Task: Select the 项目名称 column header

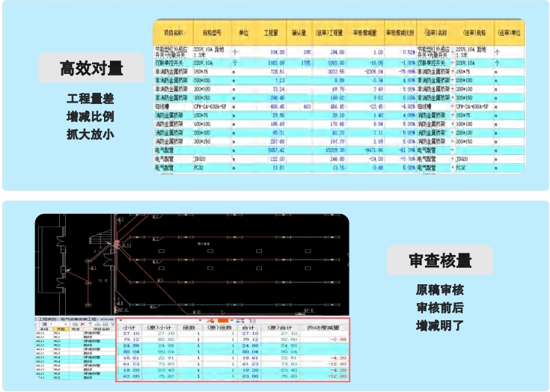Action: 172,34
